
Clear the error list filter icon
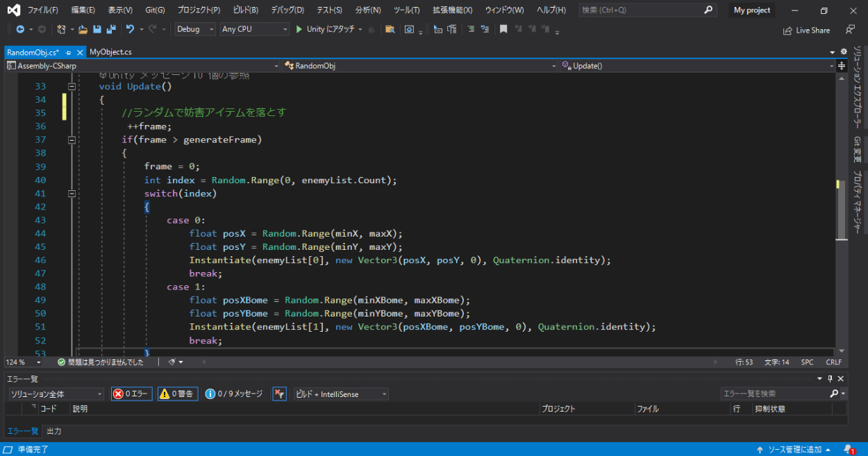(x=279, y=394)
